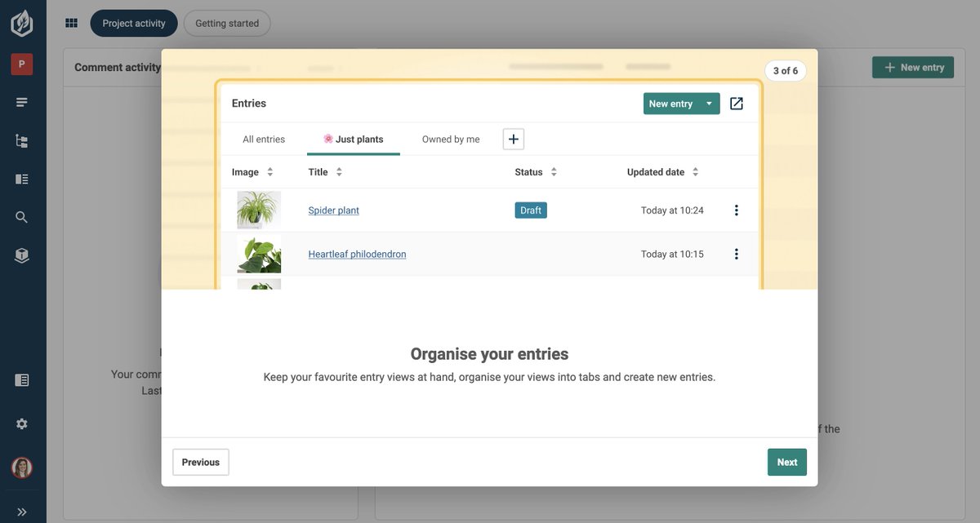Screen dimensions: 980x523
Task: Click the flame logo in the sidebar
Action: tap(22, 23)
